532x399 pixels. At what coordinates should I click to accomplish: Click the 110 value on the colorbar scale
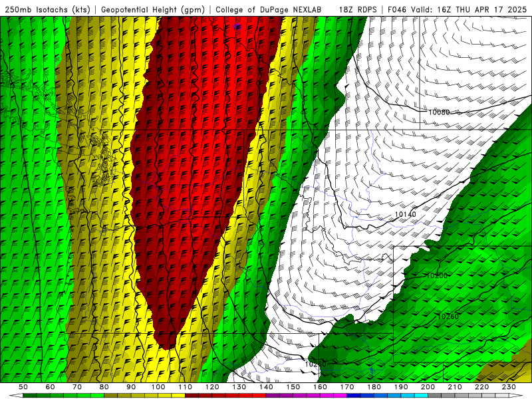coord(186,387)
